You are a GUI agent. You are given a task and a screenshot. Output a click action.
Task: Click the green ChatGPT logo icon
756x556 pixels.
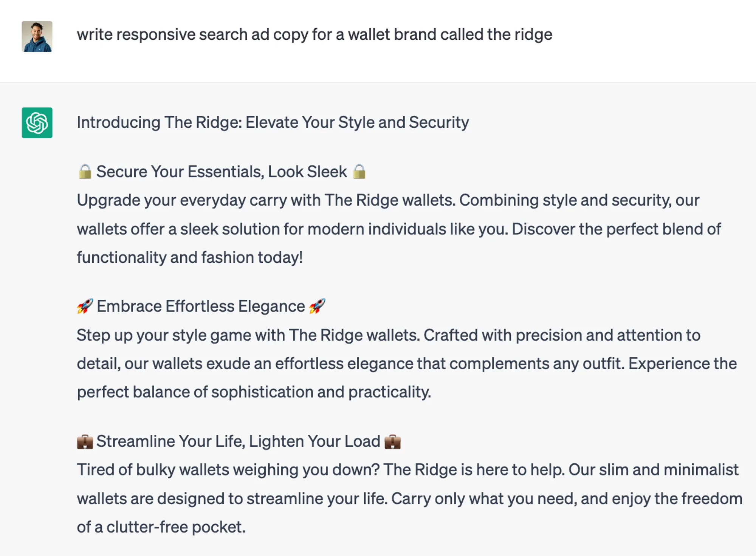[x=37, y=123]
